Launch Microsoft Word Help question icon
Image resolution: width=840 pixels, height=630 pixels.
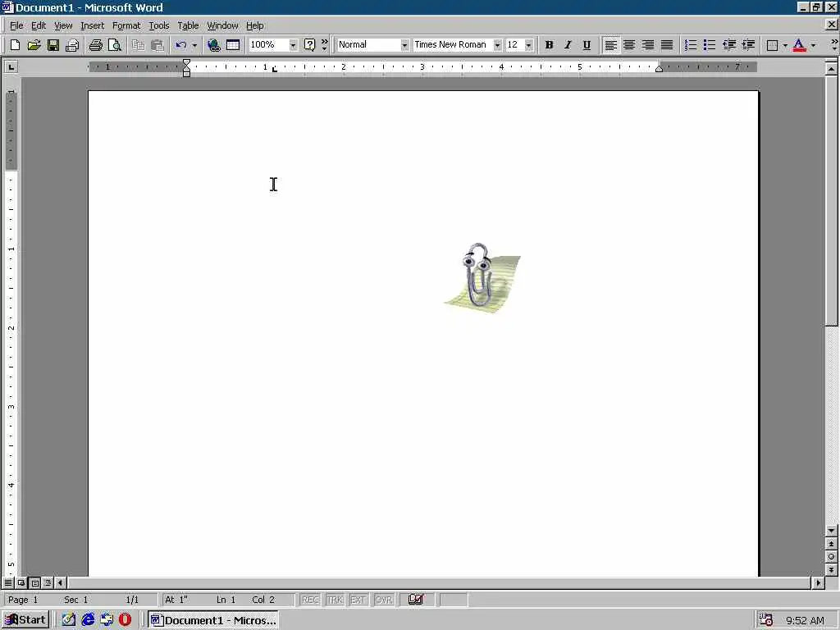pyautogui.click(x=309, y=45)
